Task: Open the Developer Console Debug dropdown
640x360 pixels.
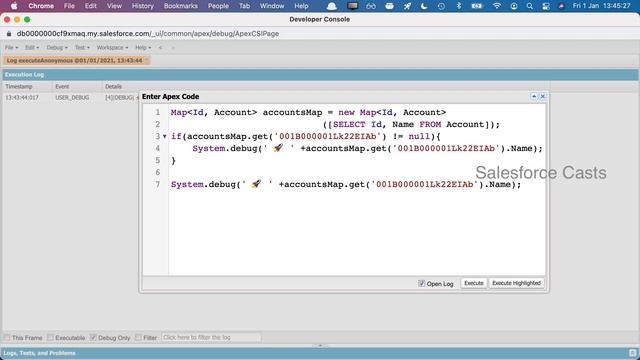Action: [x=57, y=48]
